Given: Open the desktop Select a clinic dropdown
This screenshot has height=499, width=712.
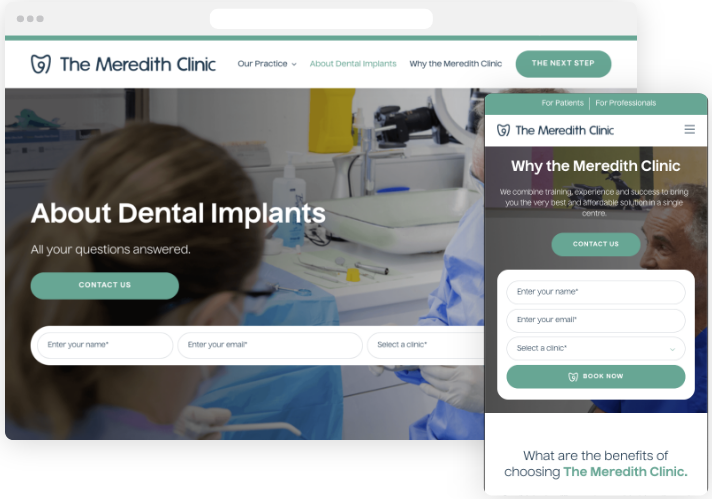Looking at the screenshot, I should pos(426,345).
